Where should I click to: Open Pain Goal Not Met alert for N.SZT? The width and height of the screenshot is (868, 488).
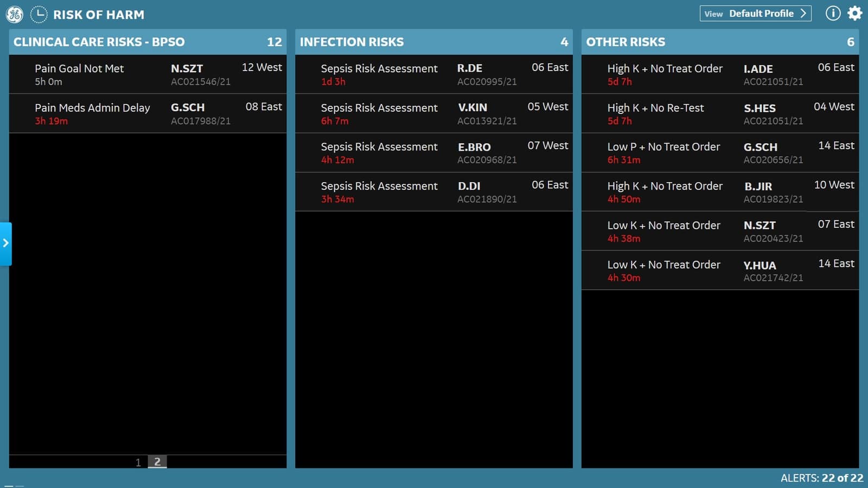point(148,74)
